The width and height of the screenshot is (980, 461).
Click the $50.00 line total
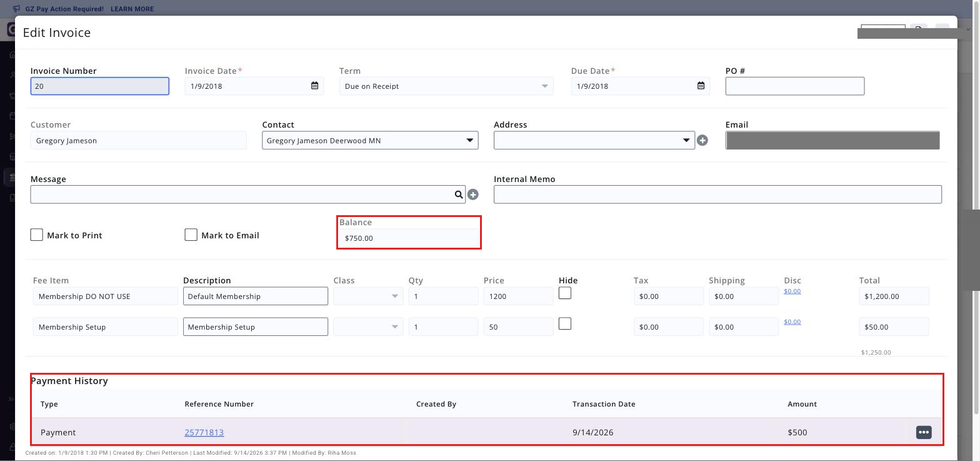point(894,327)
